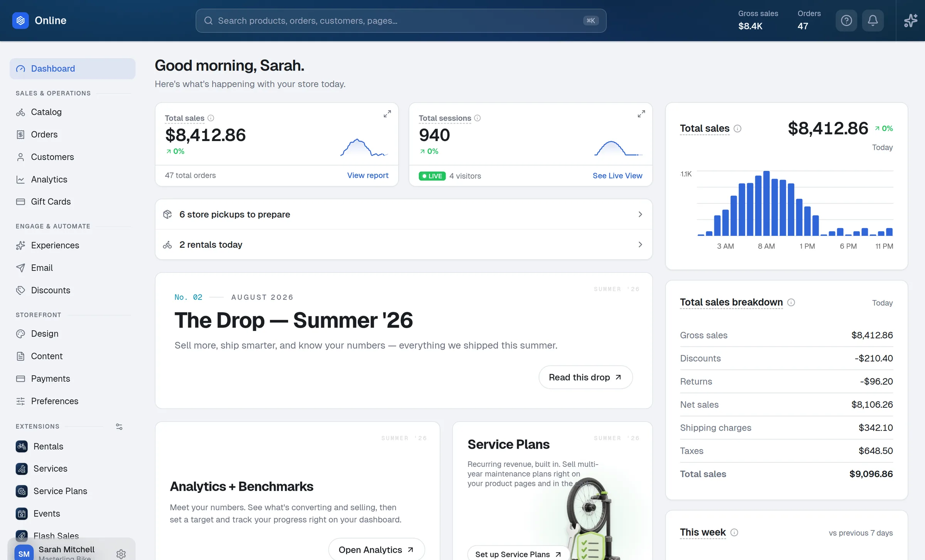Click Open Analytics button
The image size is (925, 560).
[377, 550]
